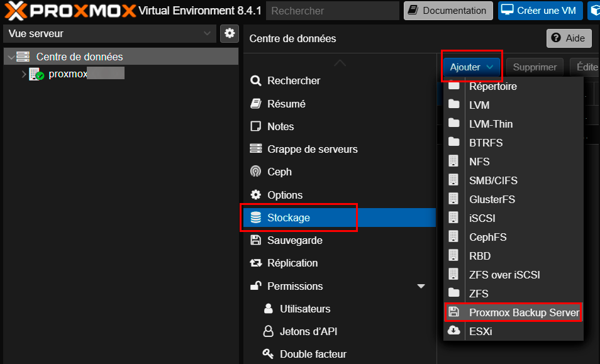Click the Notes label text

tap(281, 126)
